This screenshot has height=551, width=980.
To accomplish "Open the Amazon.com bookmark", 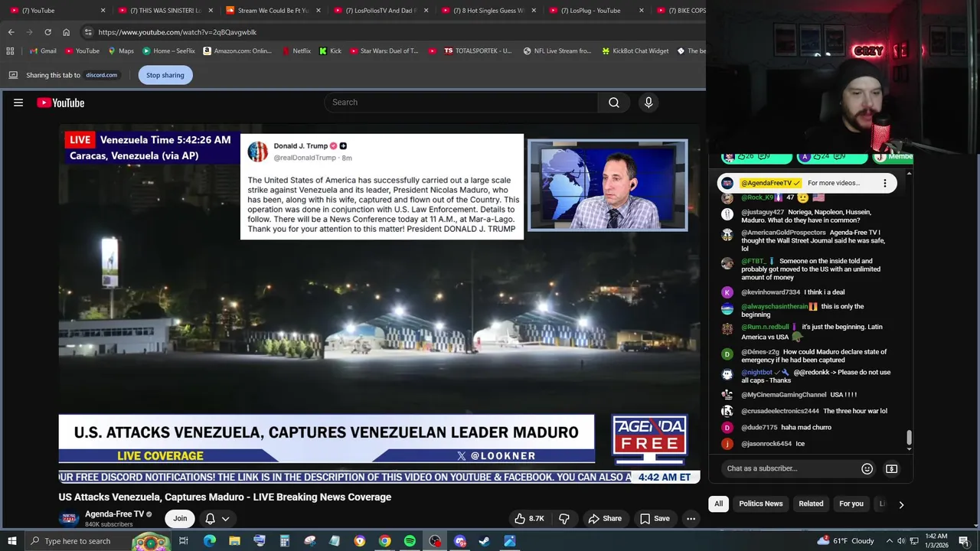I will 237,51.
